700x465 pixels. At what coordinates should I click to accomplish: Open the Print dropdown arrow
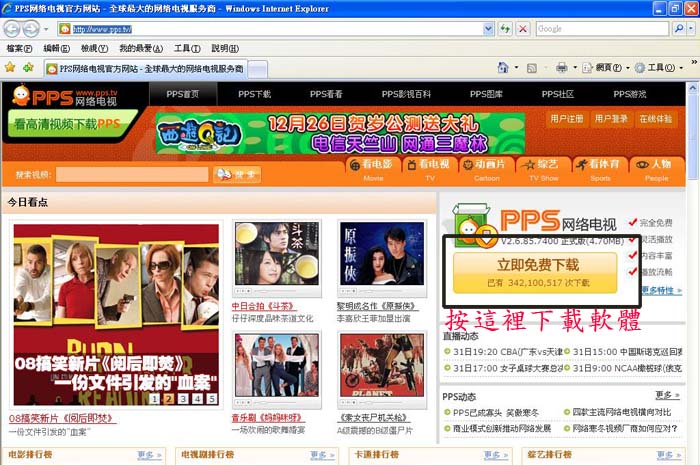coord(575,68)
